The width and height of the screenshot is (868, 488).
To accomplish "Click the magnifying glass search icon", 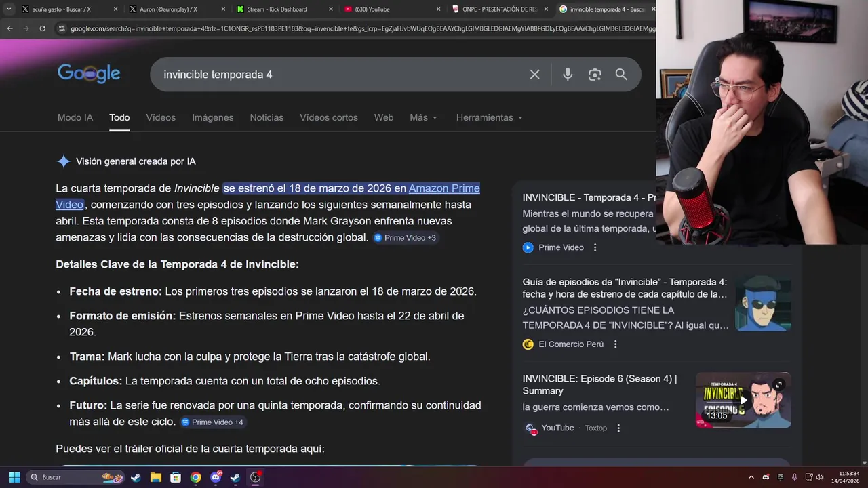I will (x=621, y=75).
